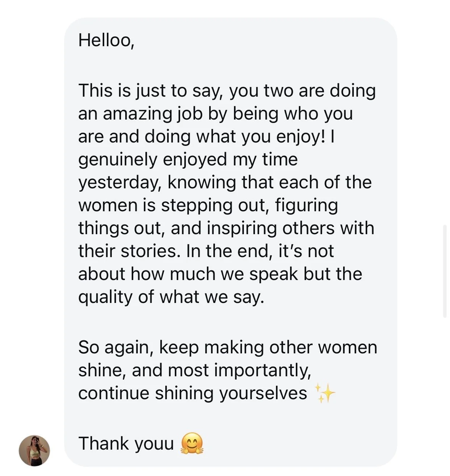Click the blank gap below 'Helloo,' in the bubble

231,66
